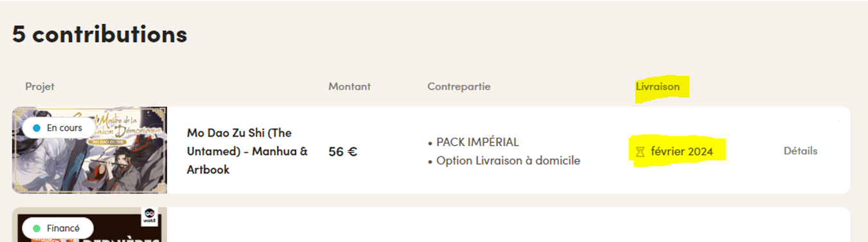Screen dimensions: 868x242
Task: Click the 56 € amount
Action: pos(342,152)
